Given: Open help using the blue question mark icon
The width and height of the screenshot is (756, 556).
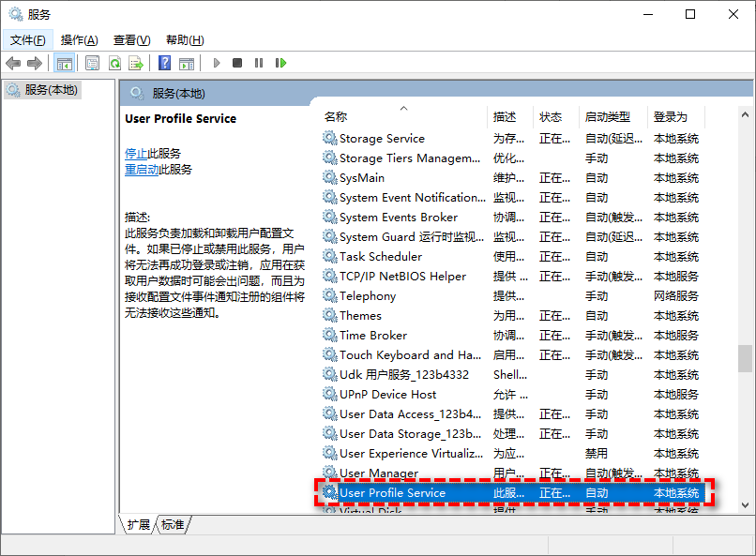Looking at the screenshot, I should (x=164, y=63).
